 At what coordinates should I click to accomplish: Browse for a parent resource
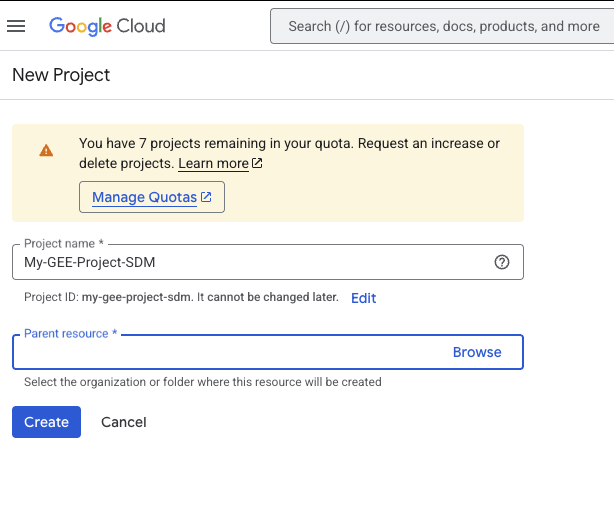[477, 352]
